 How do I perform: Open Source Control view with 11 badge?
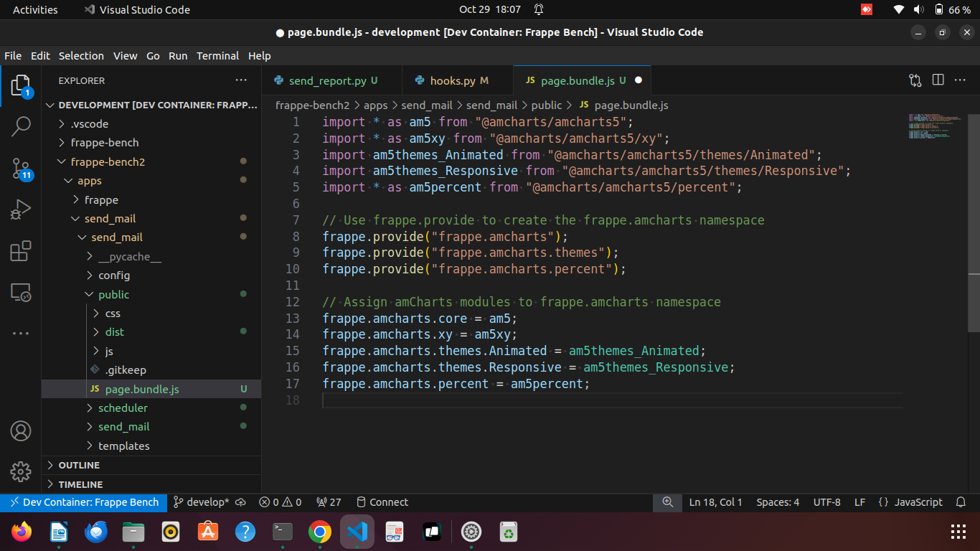(x=21, y=169)
